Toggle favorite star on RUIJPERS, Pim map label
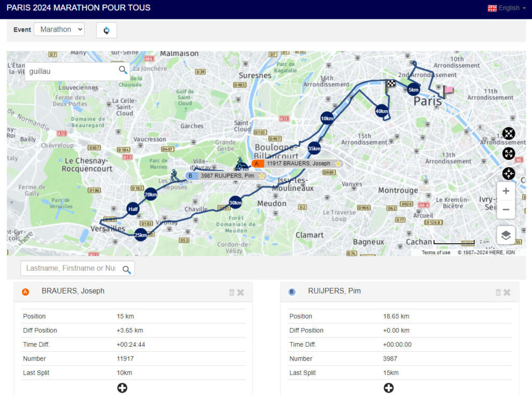 pos(261,176)
